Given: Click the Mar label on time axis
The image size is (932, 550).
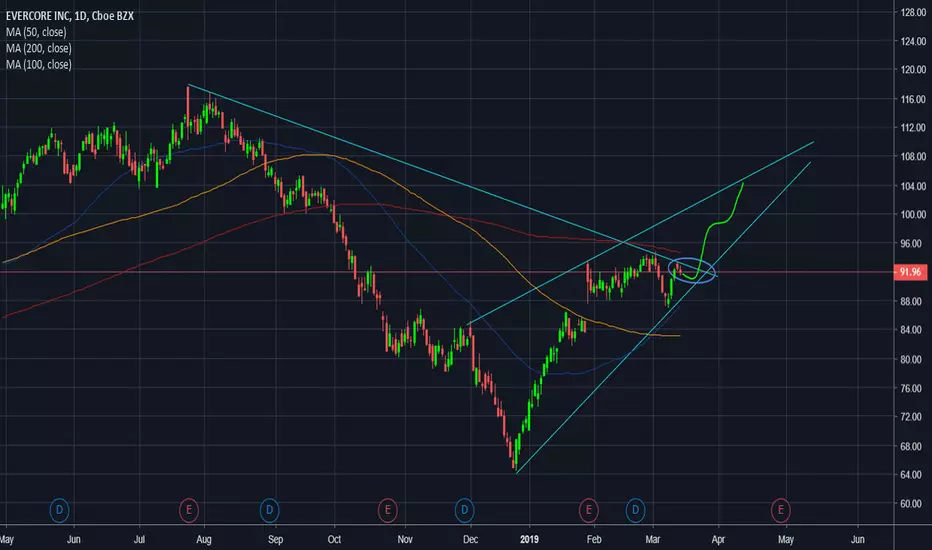Looking at the screenshot, I should (653, 539).
